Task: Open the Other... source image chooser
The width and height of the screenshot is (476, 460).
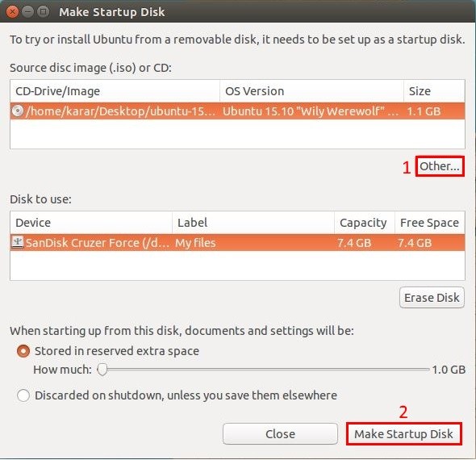Action: [x=440, y=166]
